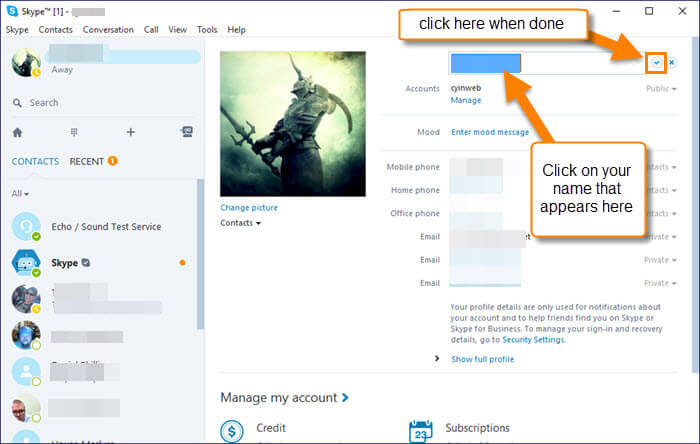
Task: Open the Conversation menu
Action: click(x=108, y=30)
